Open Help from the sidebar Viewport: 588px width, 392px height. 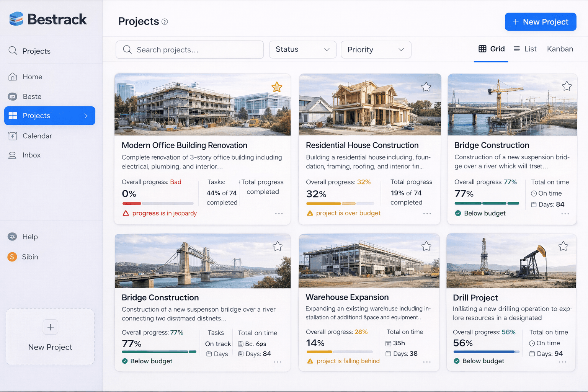point(30,237)
